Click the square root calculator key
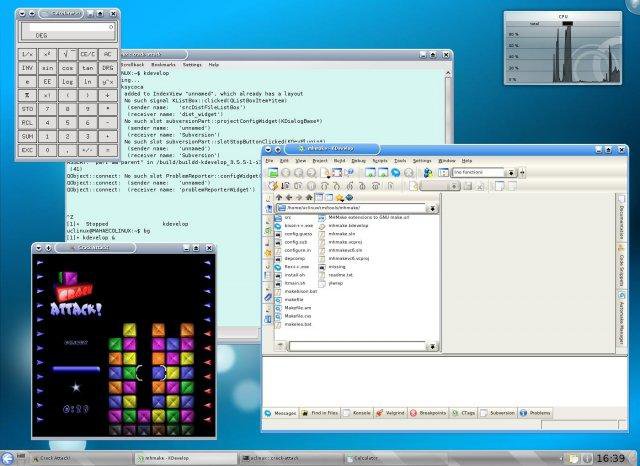 (x=67, y=55)
